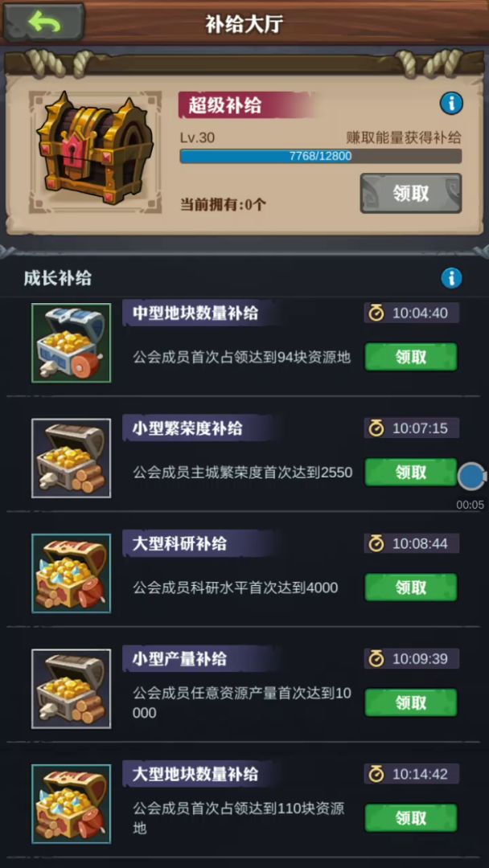
Task: Click the 7768/12800 energy progress bar
Action: tap(321, 156)
